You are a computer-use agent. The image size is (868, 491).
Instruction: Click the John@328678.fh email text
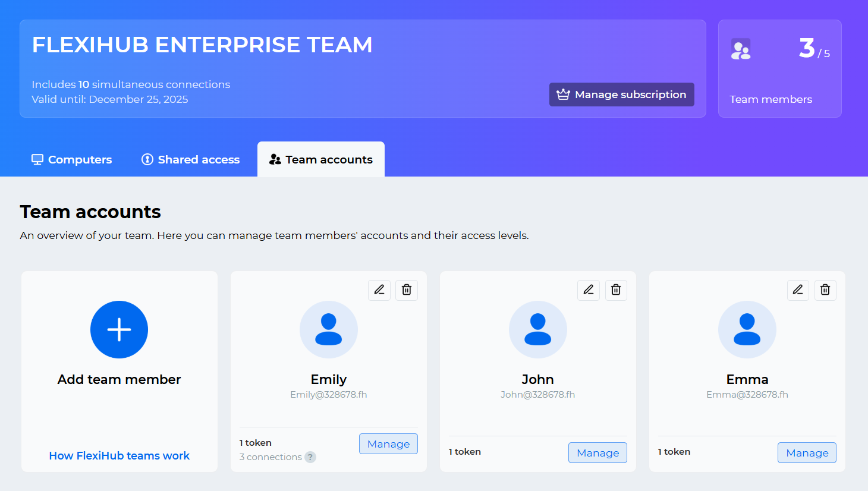[x=538, y=395]
